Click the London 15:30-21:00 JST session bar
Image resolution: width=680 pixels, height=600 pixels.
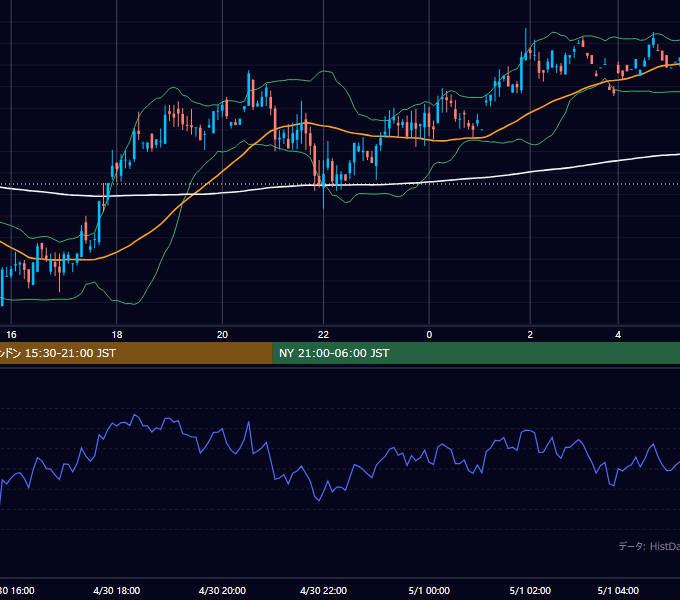pyautogui.click(x=136, y=353)
